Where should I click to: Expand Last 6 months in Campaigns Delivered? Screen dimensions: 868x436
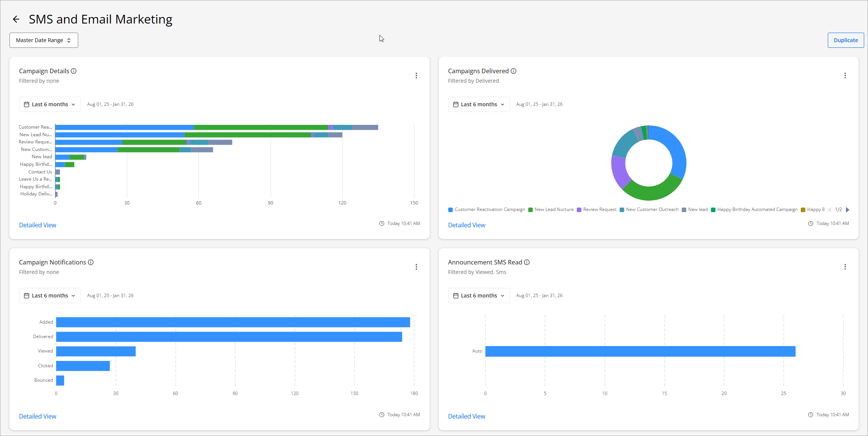pyautogui.click(x=479, y=104)
